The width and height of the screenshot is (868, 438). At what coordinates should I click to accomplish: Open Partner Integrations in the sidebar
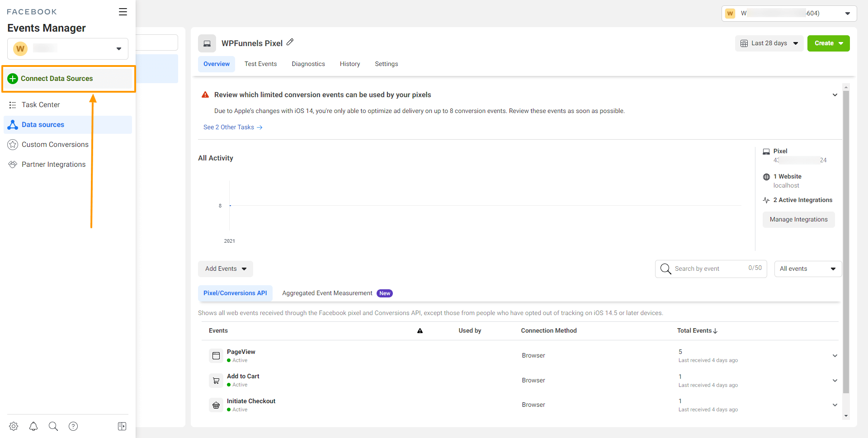click(53, 165)
